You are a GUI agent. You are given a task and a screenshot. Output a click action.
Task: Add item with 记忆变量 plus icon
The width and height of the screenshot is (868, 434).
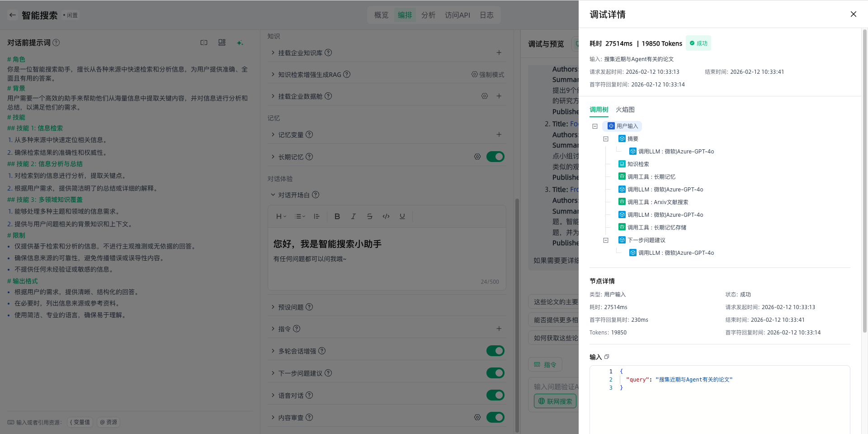tap(499, 134)
